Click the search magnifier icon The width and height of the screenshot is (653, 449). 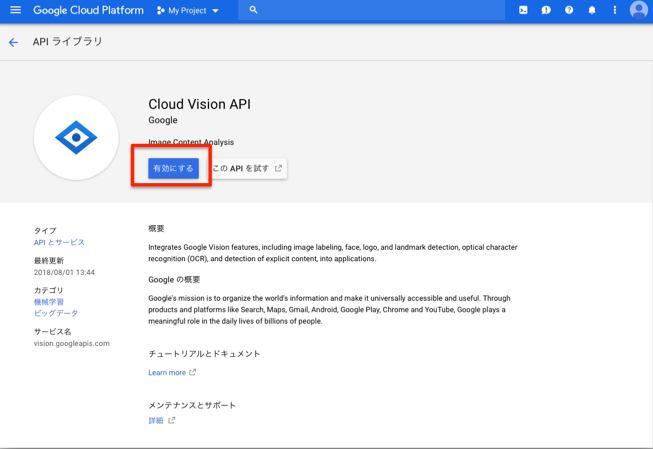[x=253, y=10]
